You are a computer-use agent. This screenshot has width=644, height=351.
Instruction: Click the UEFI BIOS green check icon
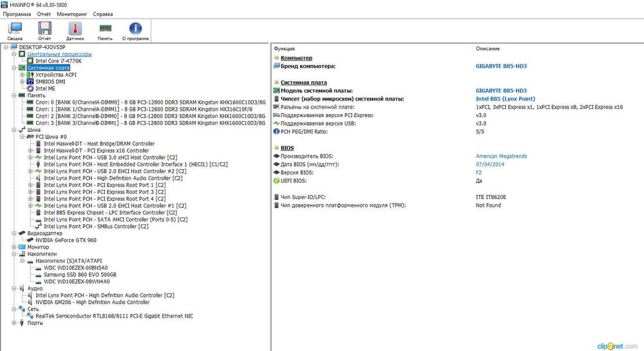point(276,181)
